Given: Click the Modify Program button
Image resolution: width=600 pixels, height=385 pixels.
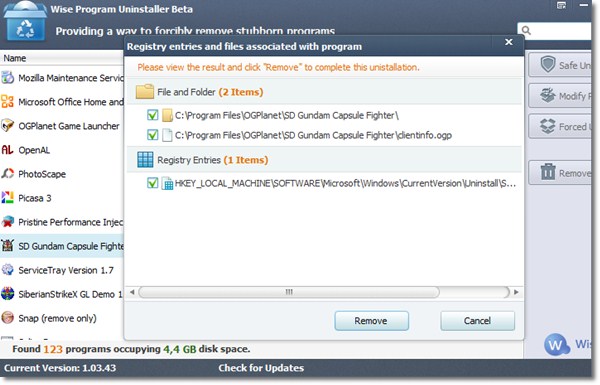Looking at the screenshot, I should point(560,96).
